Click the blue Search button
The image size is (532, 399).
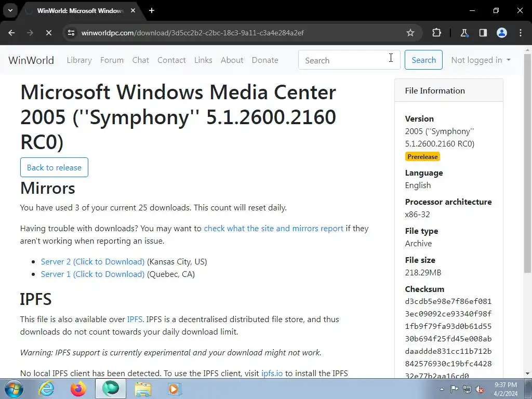click(x=423, y=60)
